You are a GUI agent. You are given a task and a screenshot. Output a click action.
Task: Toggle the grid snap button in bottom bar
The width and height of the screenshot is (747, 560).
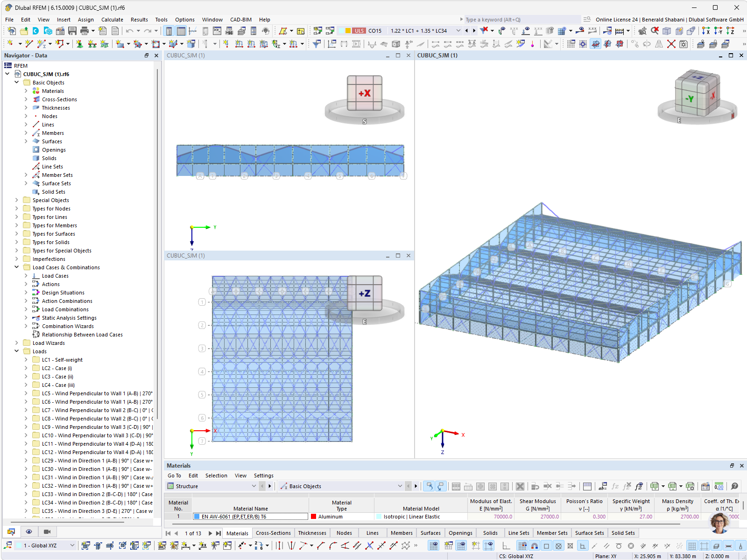click(x=522, y=546)
